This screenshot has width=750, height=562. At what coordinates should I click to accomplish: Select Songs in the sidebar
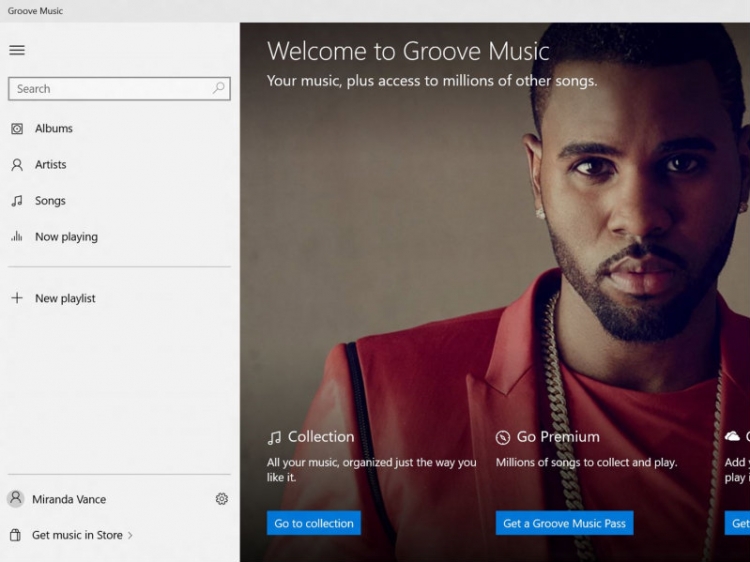click(50, 201)
